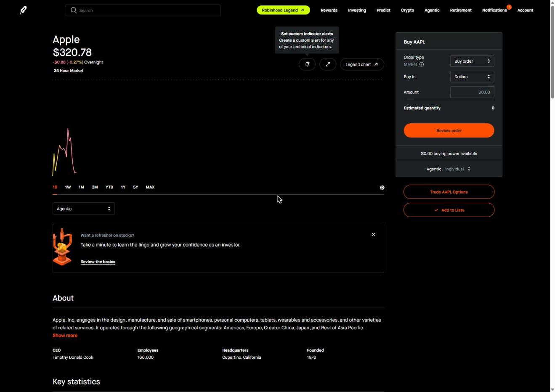Open Buy order type dropdown
The image size is (555, 392).
coord(472,61)
